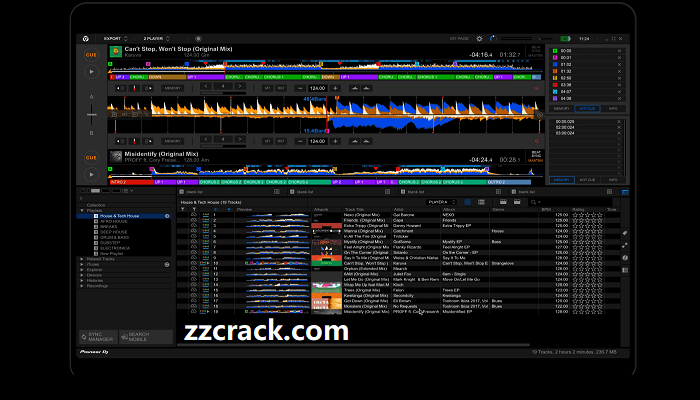
Task: Toggle top deck MT master tempo
Action: [x=267, y=88]
